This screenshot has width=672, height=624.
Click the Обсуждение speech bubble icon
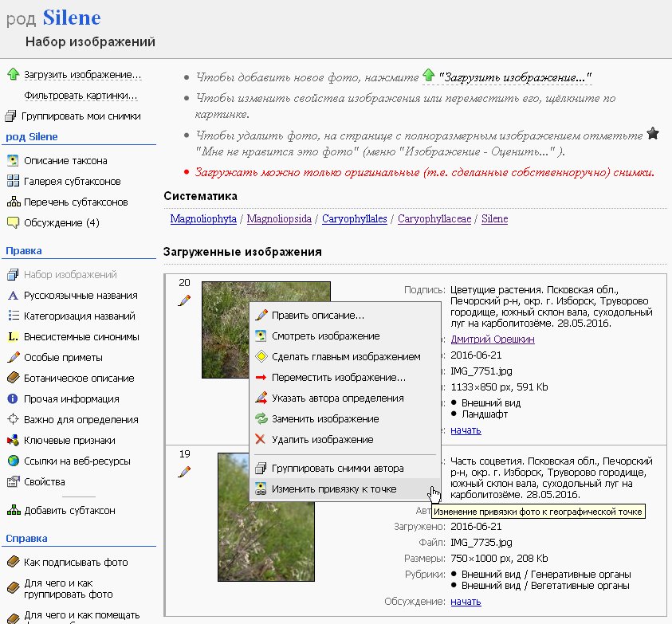tap(12, 222)
